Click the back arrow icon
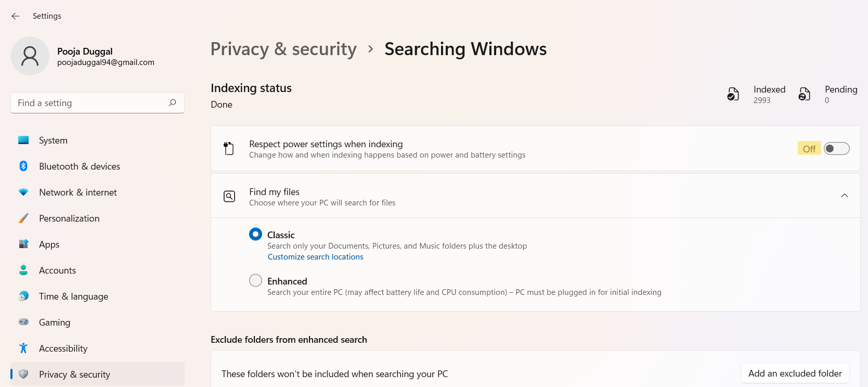The height and width of the screenshot is (387, 868). tap(16, 16)
